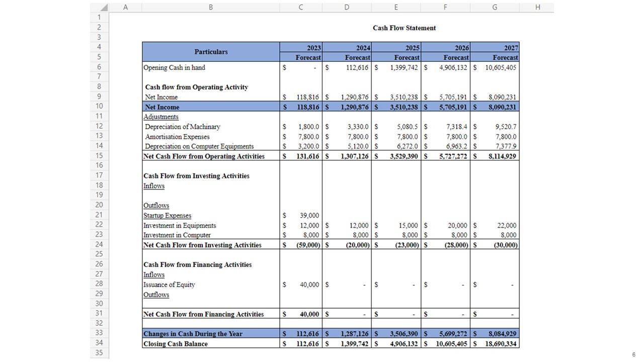The height and width of the screenshot is (362, 644).
Task: Click the Startup Expenses label
Action: point(167,216)
